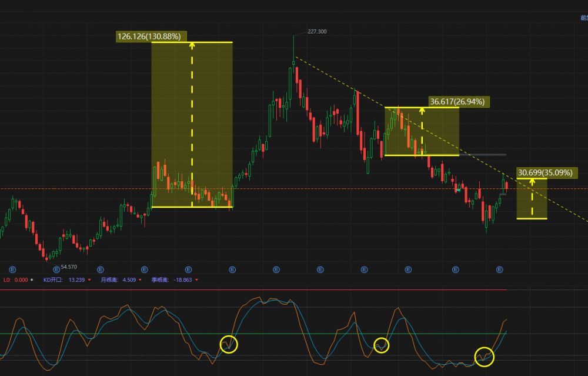Click the E marker below the 227.300 peak candle
588x376 pixels.
(x=276, y=269)
